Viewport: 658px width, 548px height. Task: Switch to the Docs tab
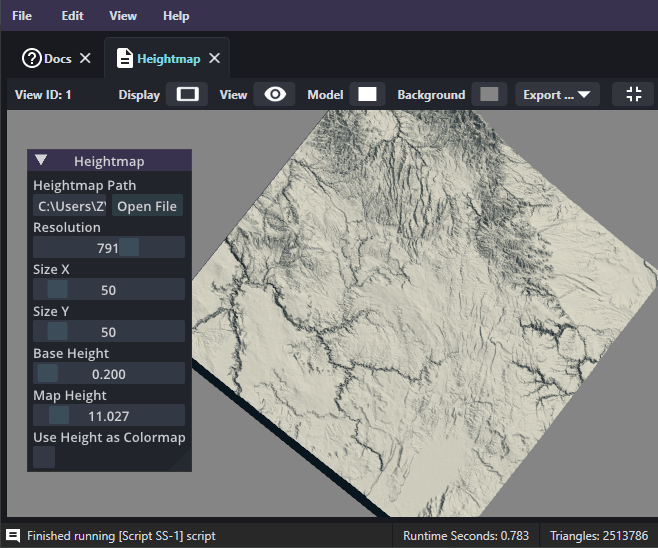click(57, 58)
